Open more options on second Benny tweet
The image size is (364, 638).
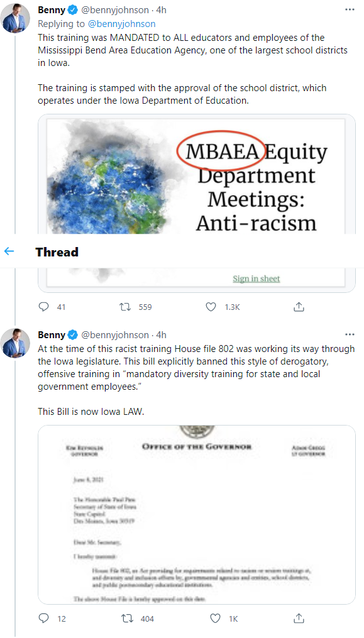click(x=350, y=334)
